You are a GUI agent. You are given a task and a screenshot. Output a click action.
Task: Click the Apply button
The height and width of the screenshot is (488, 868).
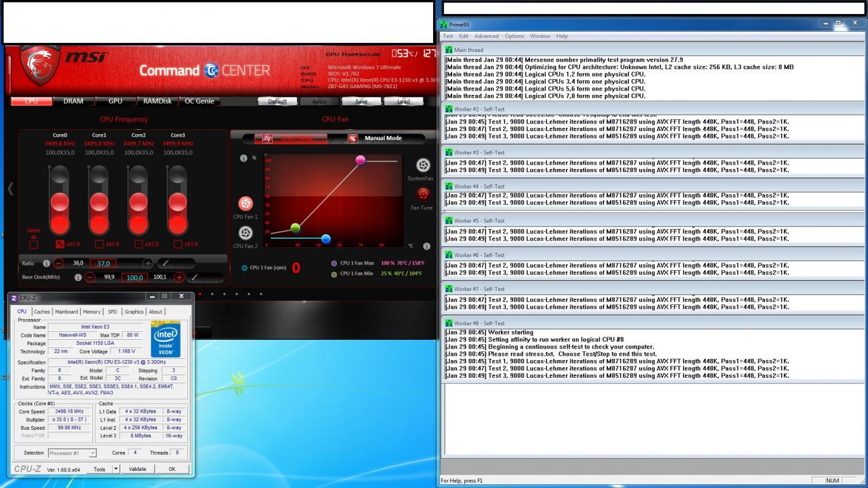[x=319, y=102]
